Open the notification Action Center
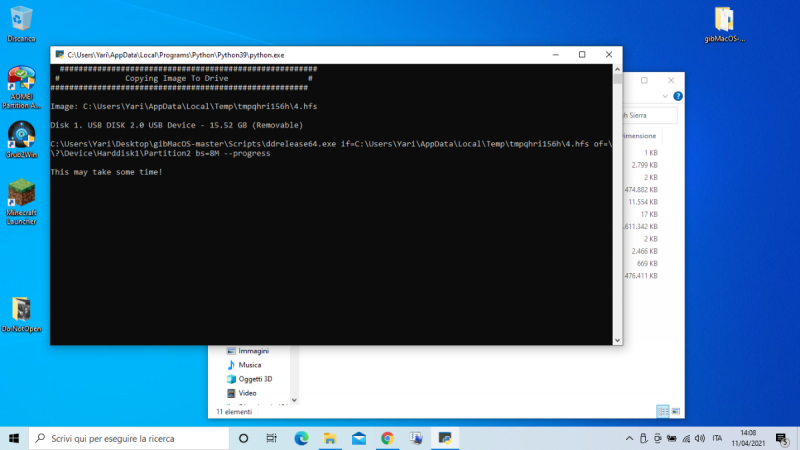Viewport: 800px width, 450px height. pos(782,438)
